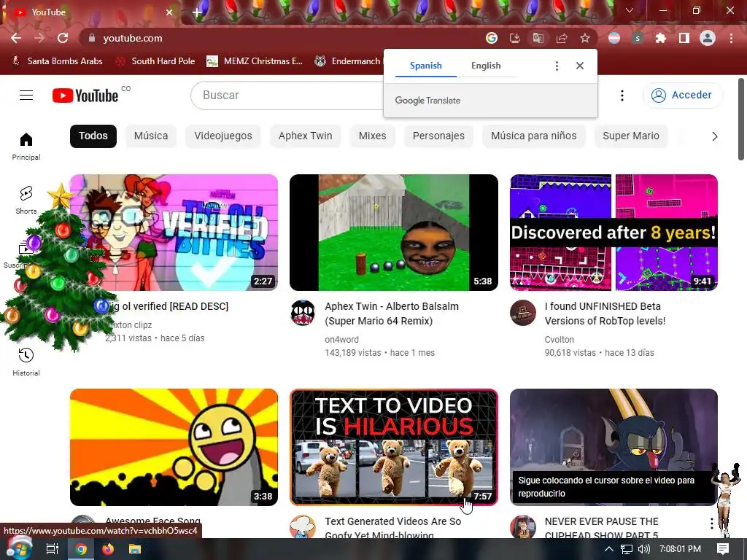This screenshot has height=560, width=747.
Task: Open YouTube settings three-dot menu
Action: pyautogui.click(x=622, y=96)
